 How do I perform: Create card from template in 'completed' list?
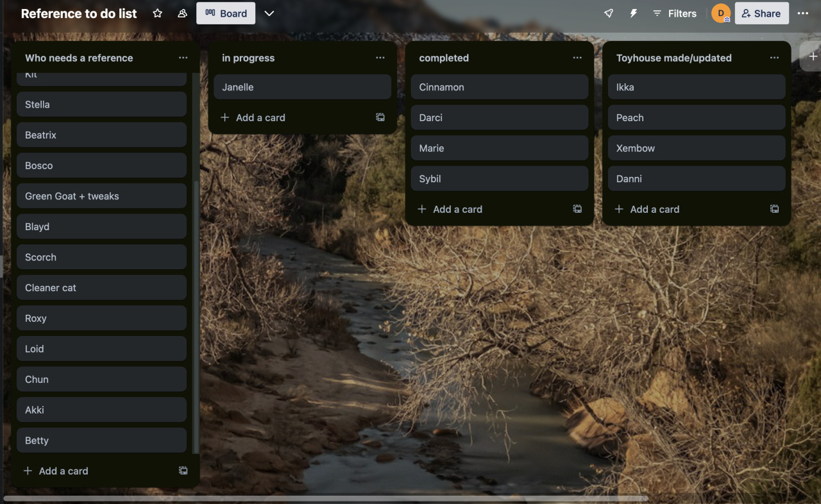(x=577, y=209)
